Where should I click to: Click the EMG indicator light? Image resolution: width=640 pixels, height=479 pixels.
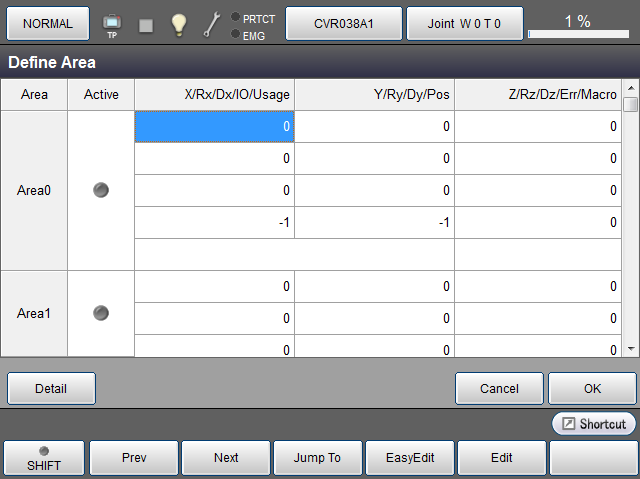[235, 34]
